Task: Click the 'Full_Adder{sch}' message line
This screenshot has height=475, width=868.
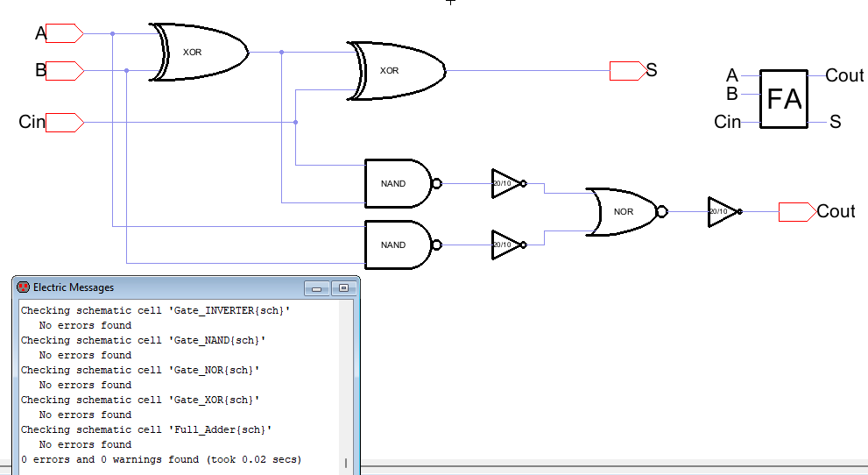Action: (147, 429)
